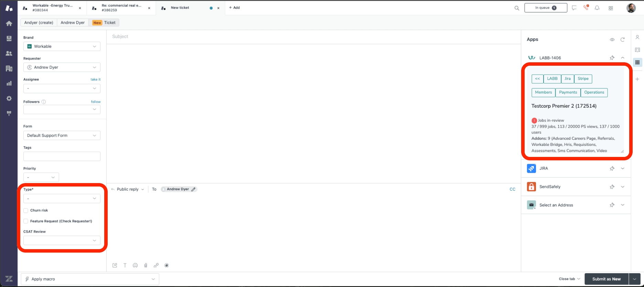Pin the JIRA app
Viewport: 644px width, 287px height.
(612, 169)
